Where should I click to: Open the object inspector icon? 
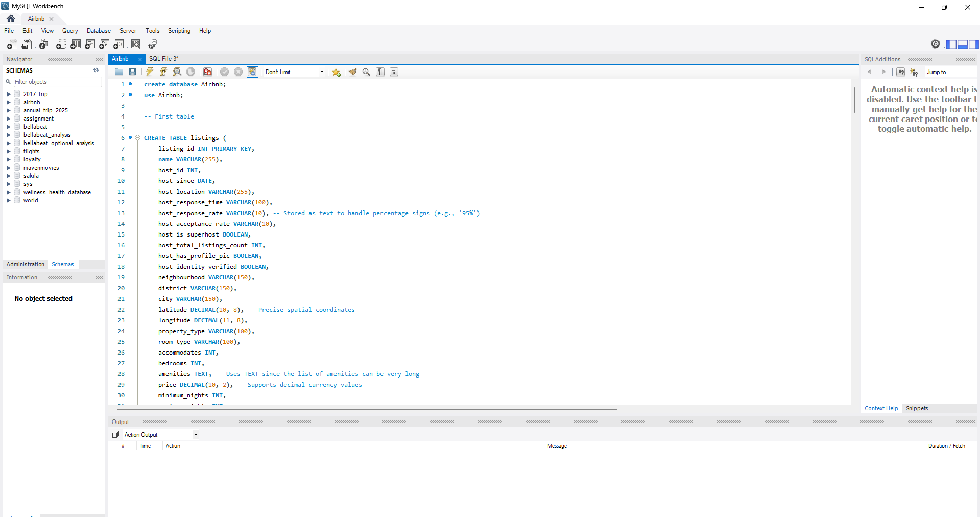tap(44, 44)
